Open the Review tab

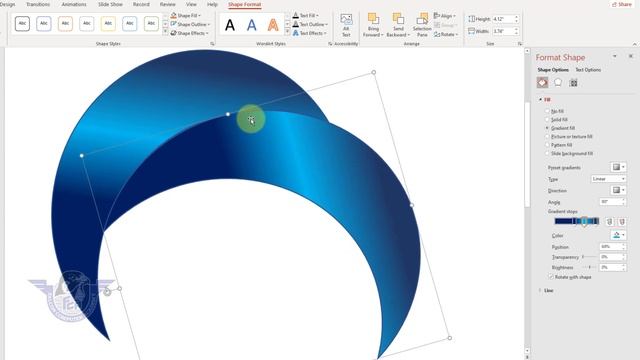click(167, 4)
